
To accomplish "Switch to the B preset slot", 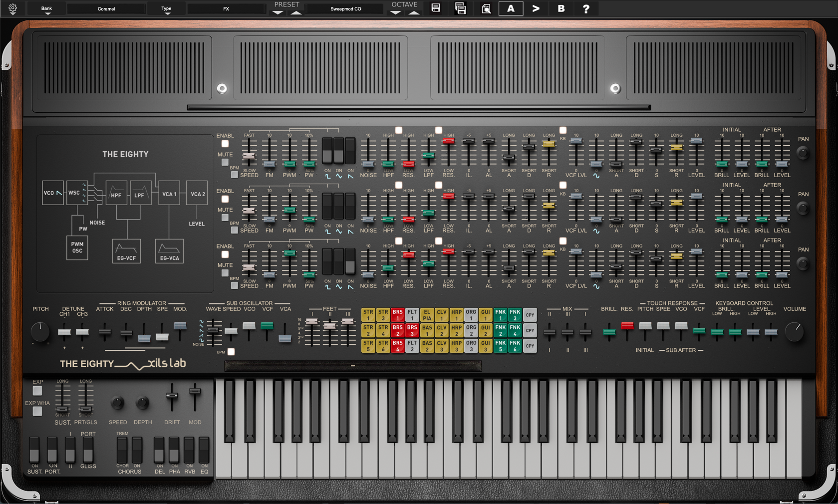I will coord(561,8).
